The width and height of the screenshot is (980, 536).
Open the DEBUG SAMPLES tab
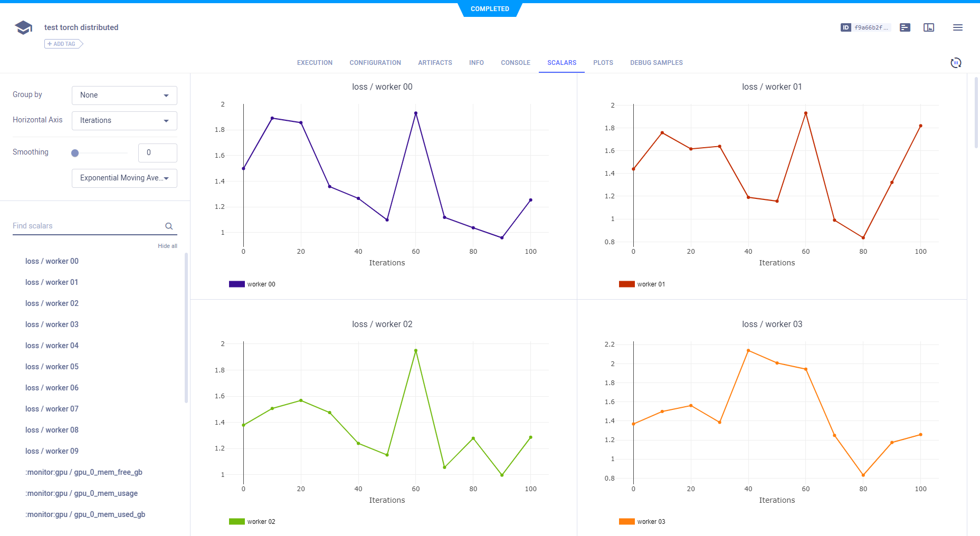(656, 62)
